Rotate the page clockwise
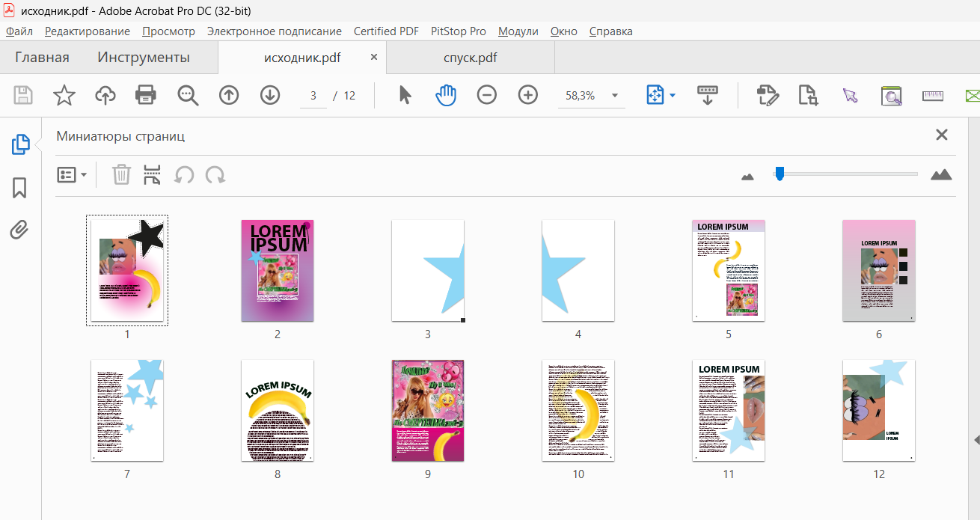The width and height of the screenshot is (980, 520). point(215,175)
